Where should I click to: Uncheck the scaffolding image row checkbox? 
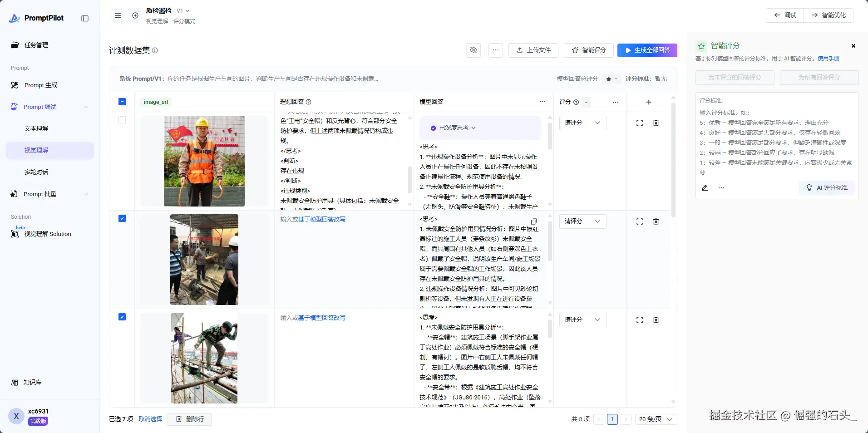(x=122, y=317)
